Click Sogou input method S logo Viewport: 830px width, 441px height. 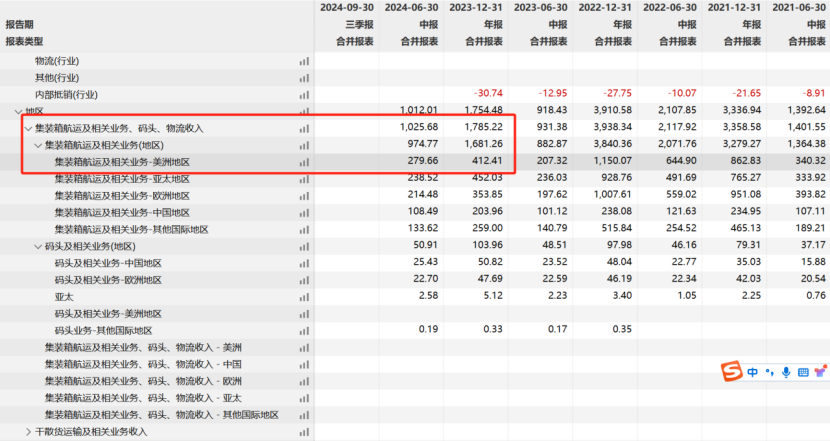pyautogui.click(x=732, y=371)
